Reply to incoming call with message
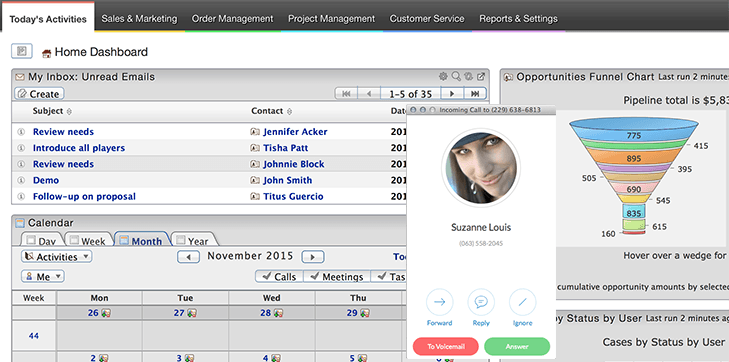 481,302
